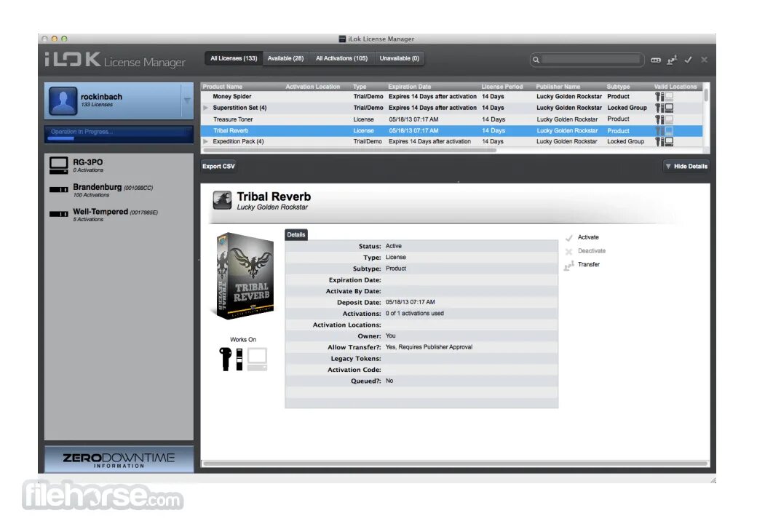
Task: Select the RG-3PO computer location
Action: click(x=119, y=166)
